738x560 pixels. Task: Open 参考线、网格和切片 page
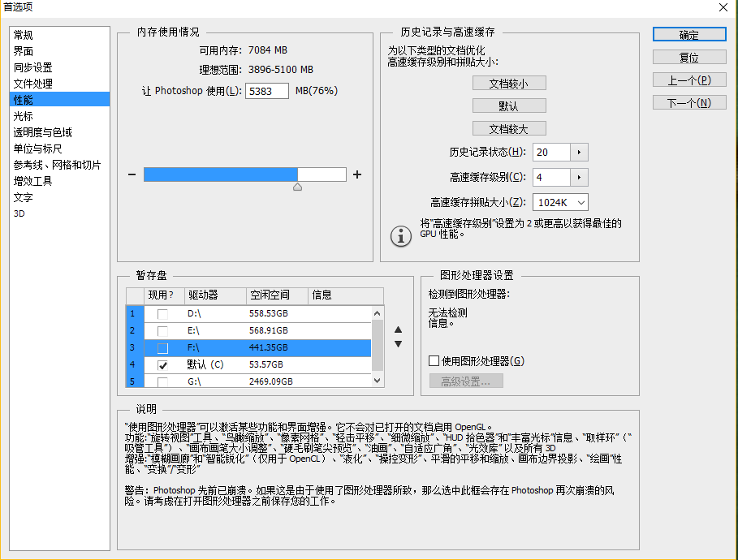[59, 165]
